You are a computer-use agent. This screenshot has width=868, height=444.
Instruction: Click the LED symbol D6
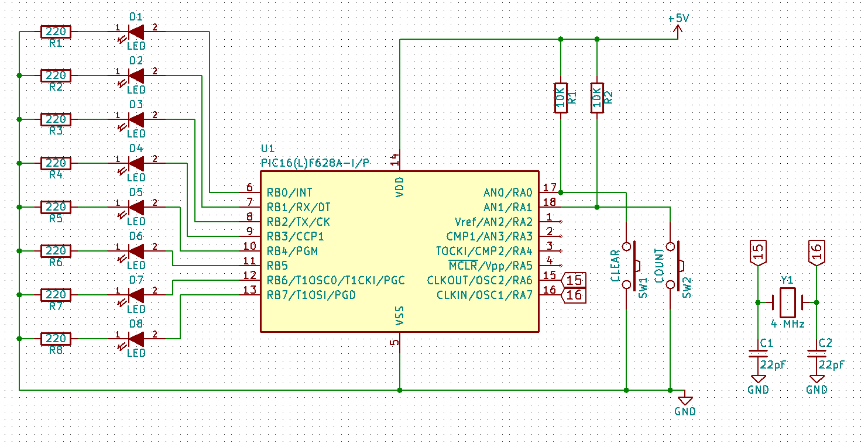click(x=136, y=251)
